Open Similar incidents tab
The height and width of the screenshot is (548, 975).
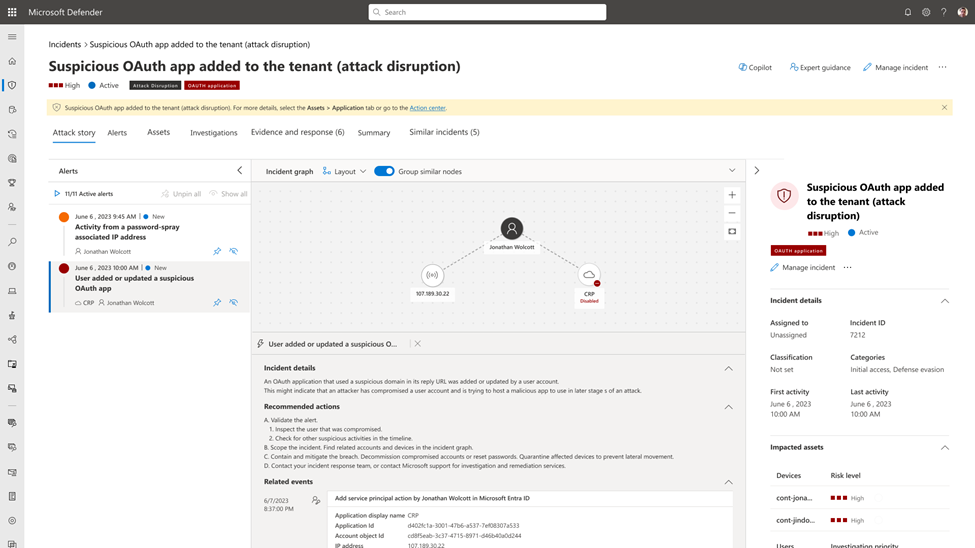444,132
